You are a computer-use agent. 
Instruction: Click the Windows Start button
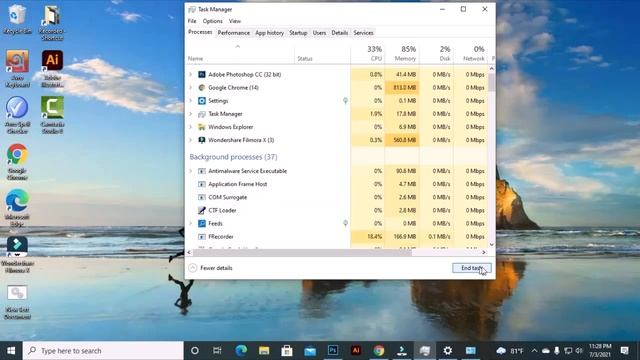pyautogui.click(x=11, y=351)
